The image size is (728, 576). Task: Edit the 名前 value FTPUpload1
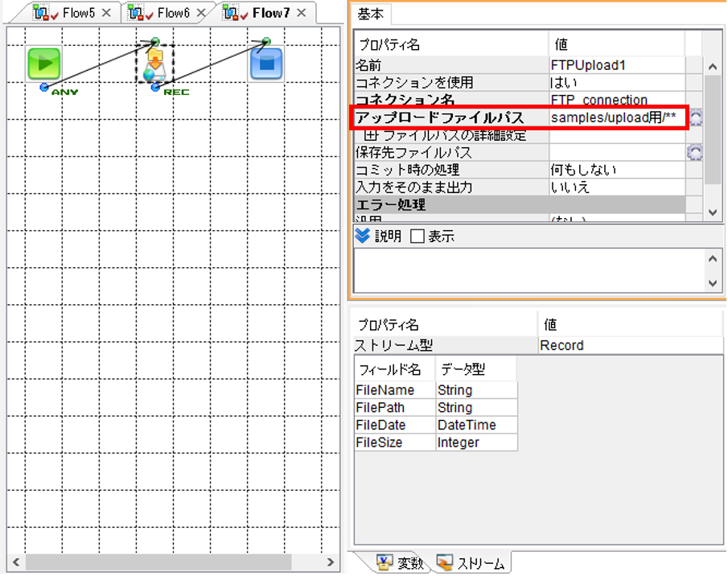point(616,65)
